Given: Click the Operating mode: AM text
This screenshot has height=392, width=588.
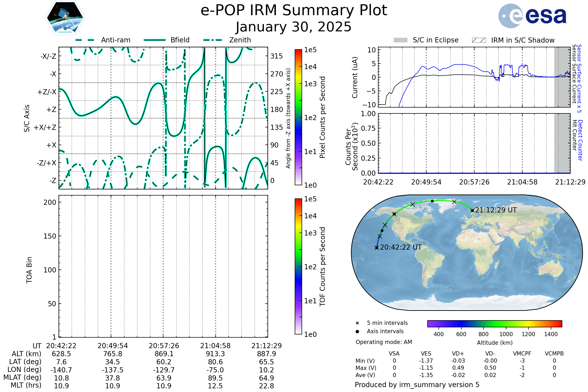Looking at the screenshot, I should point(384,342).
